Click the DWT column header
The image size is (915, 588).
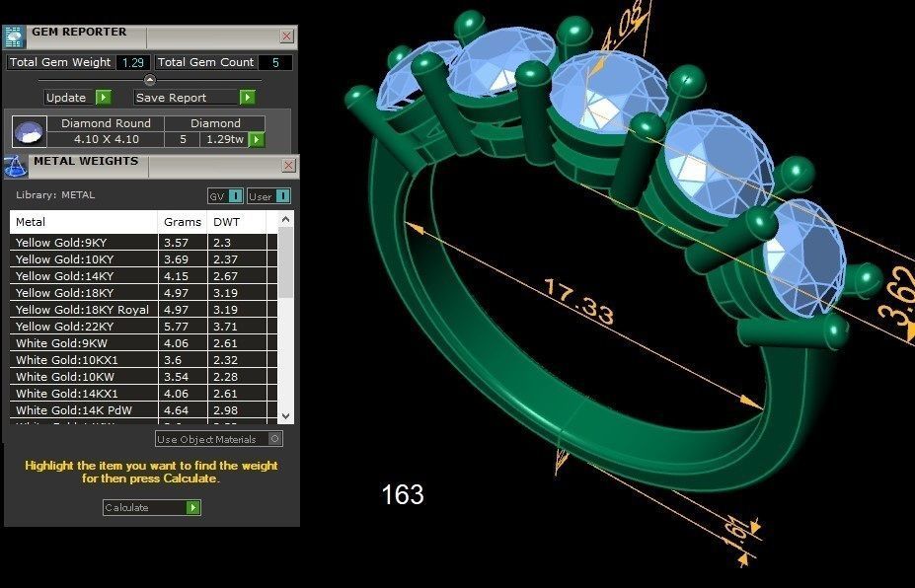pos(236,222)
